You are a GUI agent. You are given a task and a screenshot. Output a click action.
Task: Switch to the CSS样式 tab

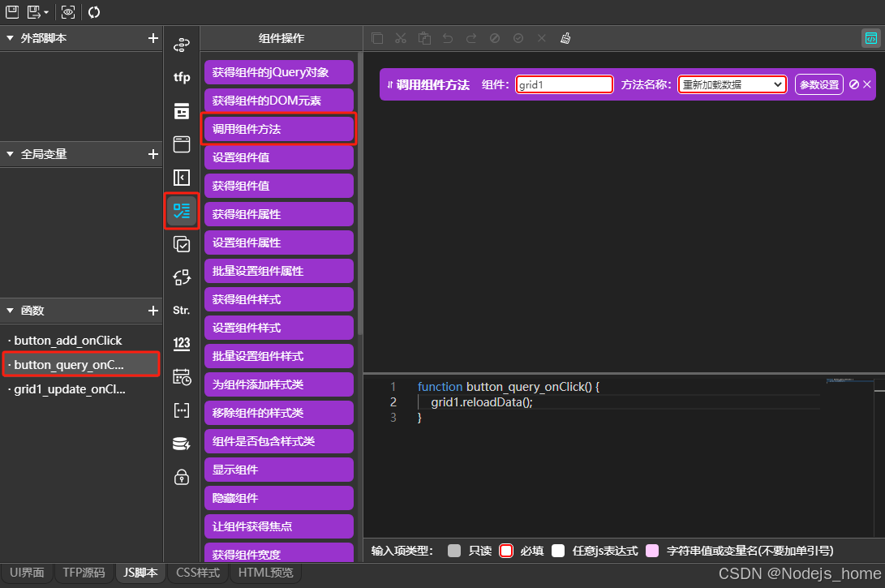[x=198, y=573]
